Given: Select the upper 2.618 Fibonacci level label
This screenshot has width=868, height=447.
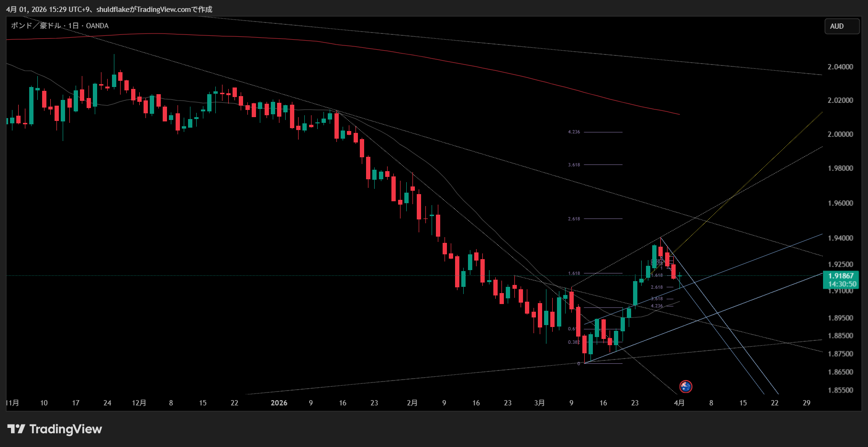Looking at the screenshot, I should click(574, 219).
